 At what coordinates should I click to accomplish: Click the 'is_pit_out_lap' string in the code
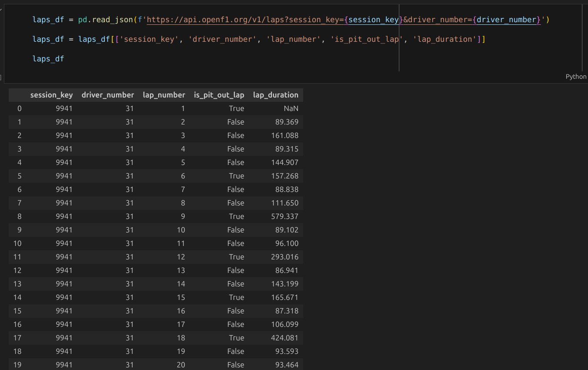pyautogui.click(x=367, y=39)
